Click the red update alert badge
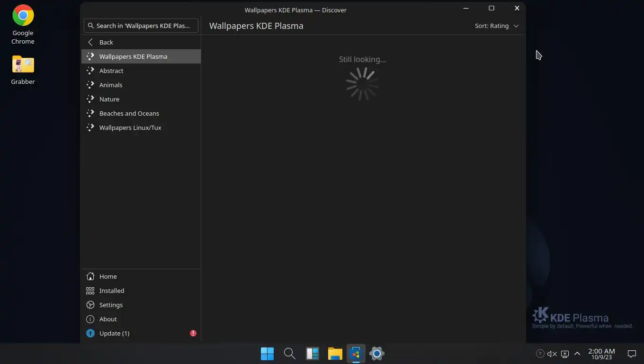The width and height of the screenshot is (644, 364). [x=193, y=333]
